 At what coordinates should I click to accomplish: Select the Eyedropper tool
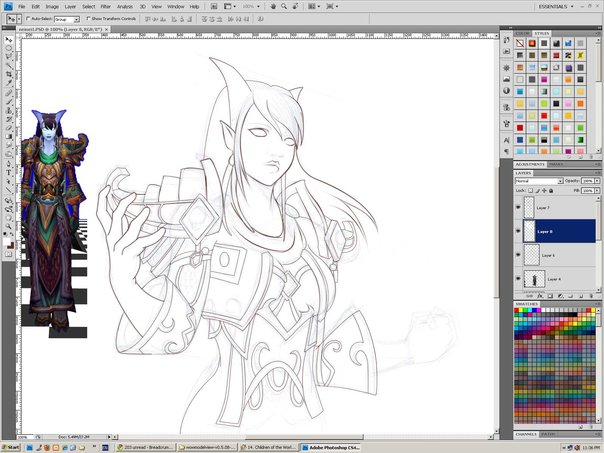(8, 82)
